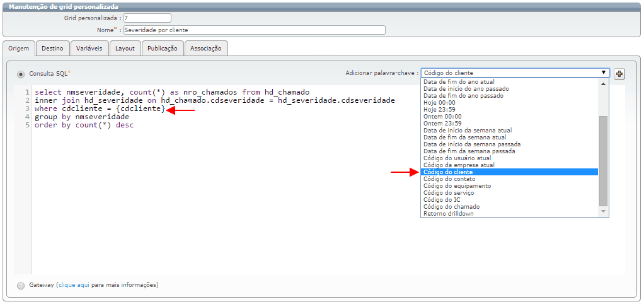The image size is (644, 304).
Task: Click the Grid personalizada number field
Action: [147, 18]
